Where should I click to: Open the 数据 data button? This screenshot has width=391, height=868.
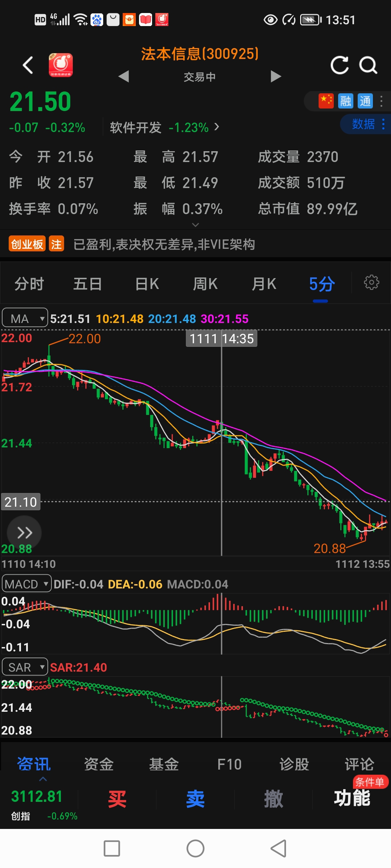(x=366, y=124)
